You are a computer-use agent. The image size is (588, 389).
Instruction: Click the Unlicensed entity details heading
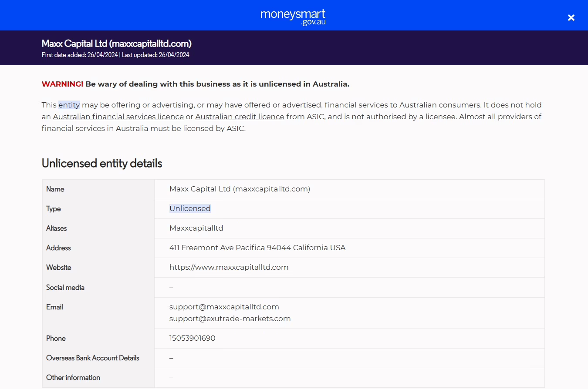[101, 163]
